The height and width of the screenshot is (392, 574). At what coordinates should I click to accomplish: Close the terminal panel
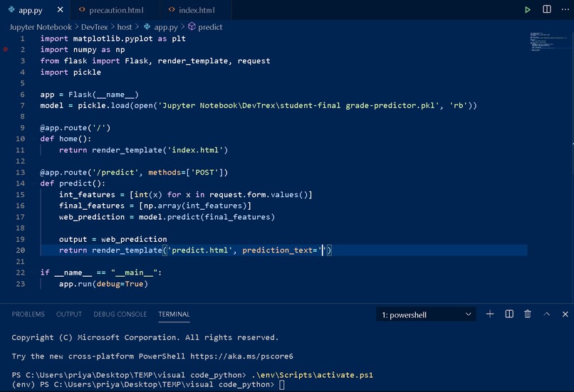pos(565,314)
